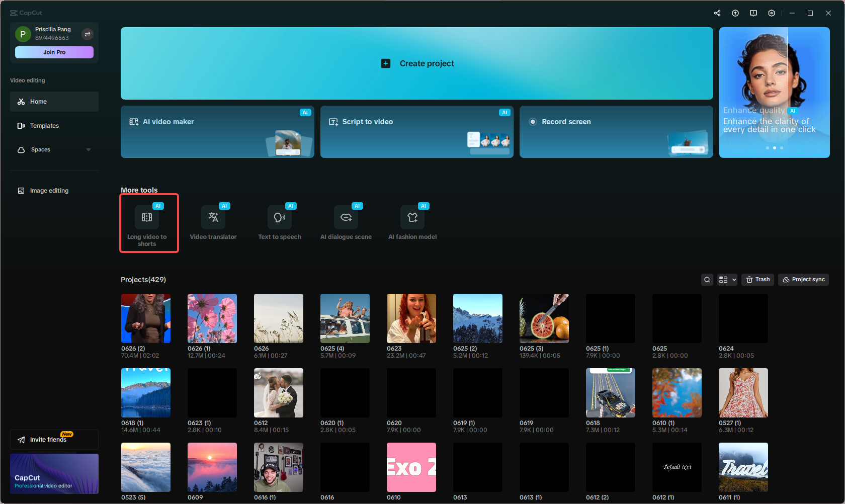Click the username Priscilla Pang
This screenshot has height=504, width=845.
(53, 30)
